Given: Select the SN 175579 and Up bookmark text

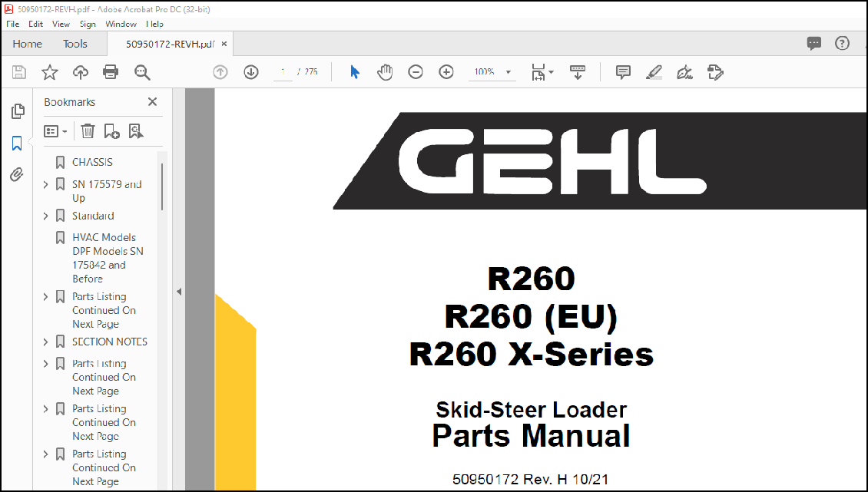Looking at the screenshot, I should 107,191.
